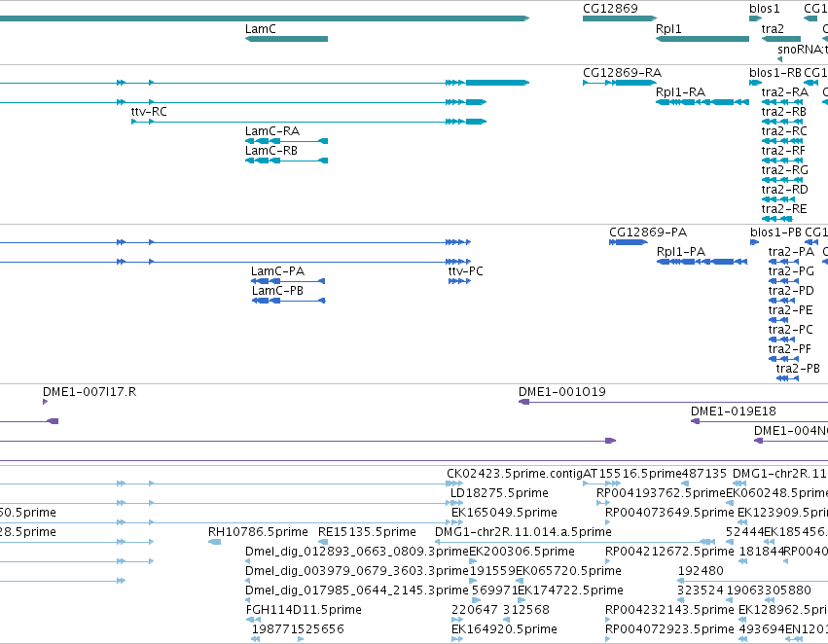Viewport: 828px width, 644px height.
Task: Select the tra2-PB protein label
Action: pos(798,369)
